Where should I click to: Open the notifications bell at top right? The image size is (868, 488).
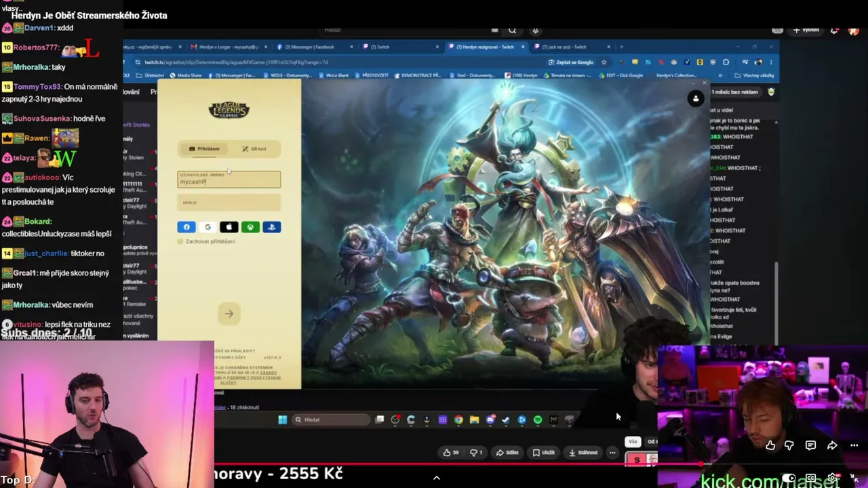click(x=834, y=30)
